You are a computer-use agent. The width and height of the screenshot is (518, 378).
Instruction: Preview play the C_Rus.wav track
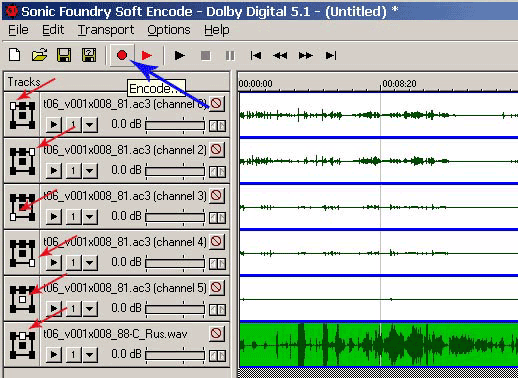(54, 355)
